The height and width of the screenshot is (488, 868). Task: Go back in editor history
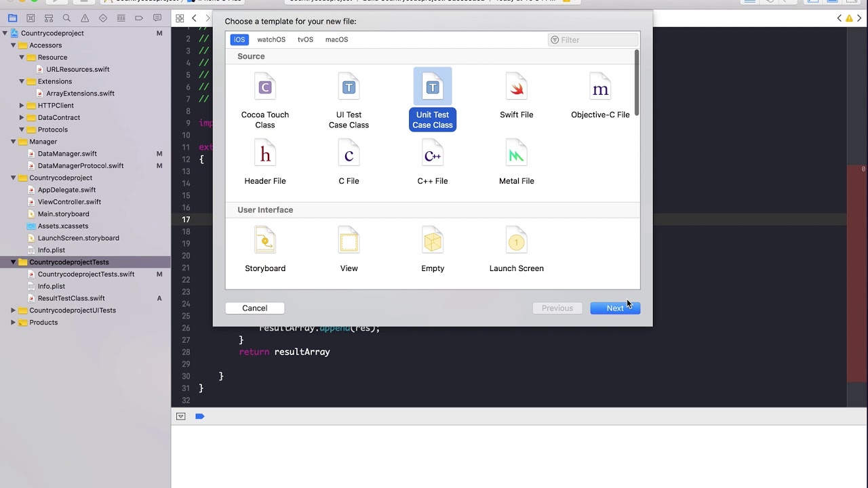click(194, 18)
